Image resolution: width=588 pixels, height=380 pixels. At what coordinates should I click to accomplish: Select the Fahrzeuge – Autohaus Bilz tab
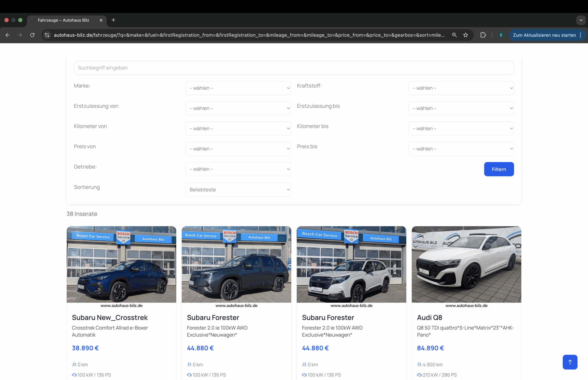tap(63, 20)
